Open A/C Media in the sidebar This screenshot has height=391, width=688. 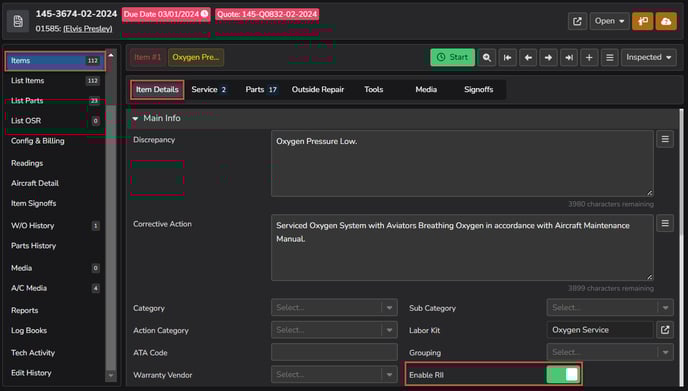(x=55, y=288)
